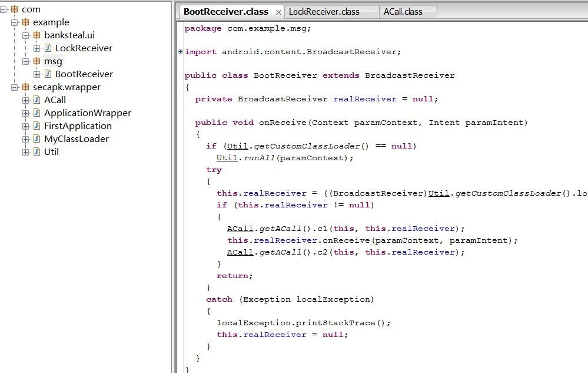The width and height of the screenshot is (588, 373).
Task: Follow the ACall link on the c2 line
Action: point(240,252)
